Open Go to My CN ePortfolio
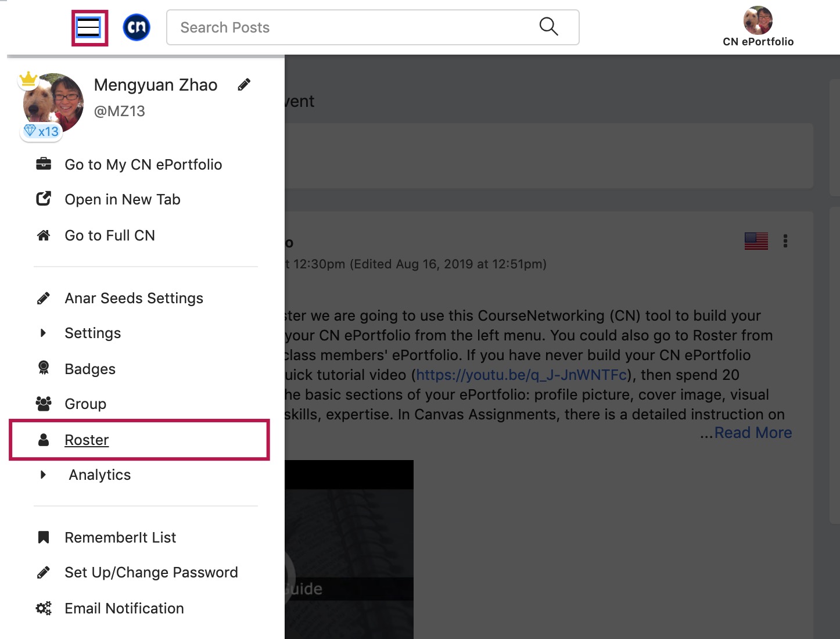The width and height of the screenshot is (840, 639). pos(143,164)
